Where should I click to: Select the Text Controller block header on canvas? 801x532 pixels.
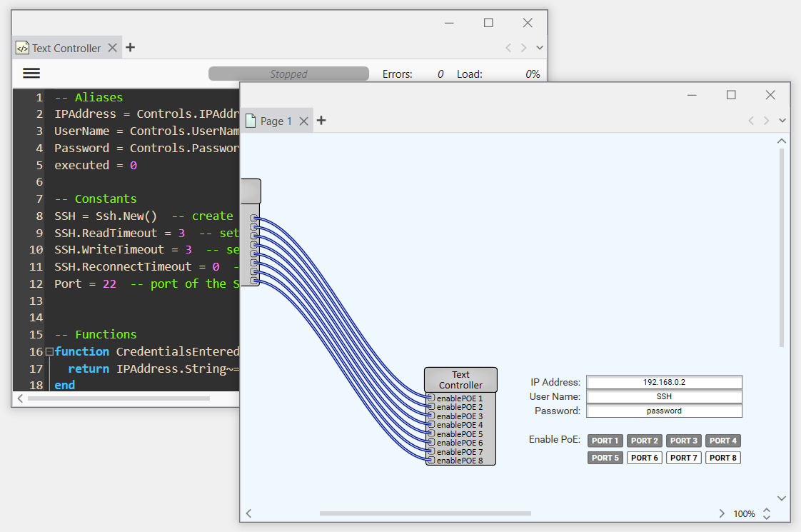[x=460, y=380]
